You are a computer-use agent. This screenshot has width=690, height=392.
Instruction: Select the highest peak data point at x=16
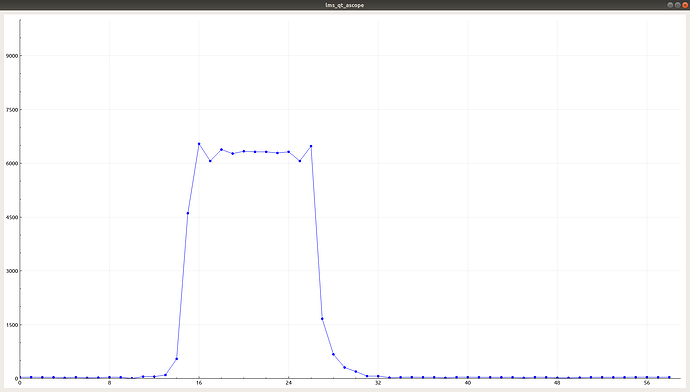click(199, 144)
